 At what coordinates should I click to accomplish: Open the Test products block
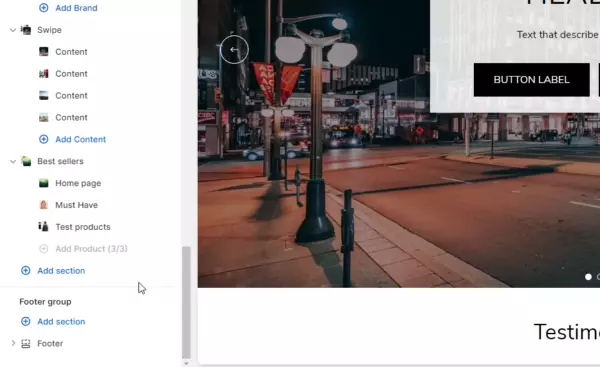pos(83,227)
